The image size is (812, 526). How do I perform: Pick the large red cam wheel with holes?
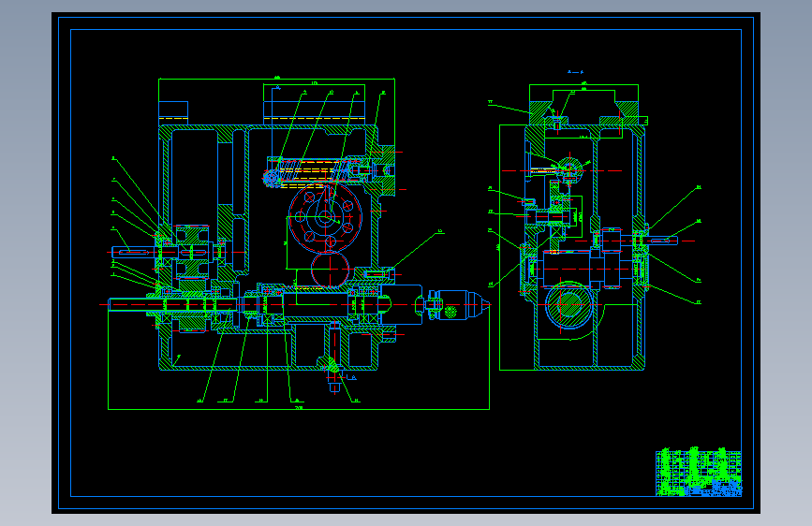click(x=325, y=217)
